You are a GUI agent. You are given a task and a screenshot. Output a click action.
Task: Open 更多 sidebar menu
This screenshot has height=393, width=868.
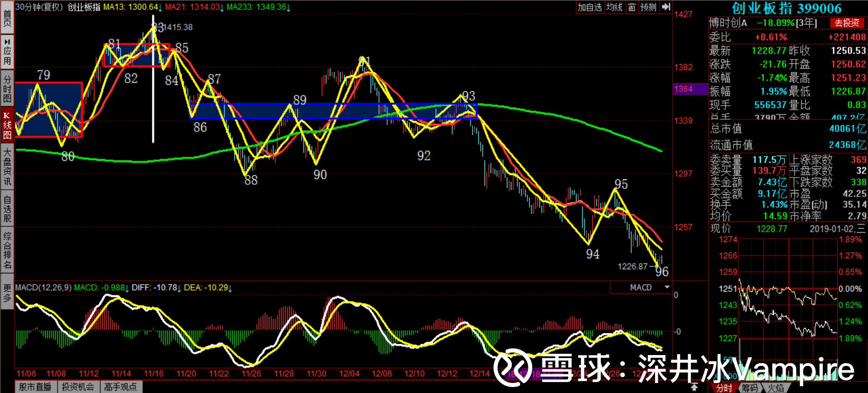coord(7,292)
